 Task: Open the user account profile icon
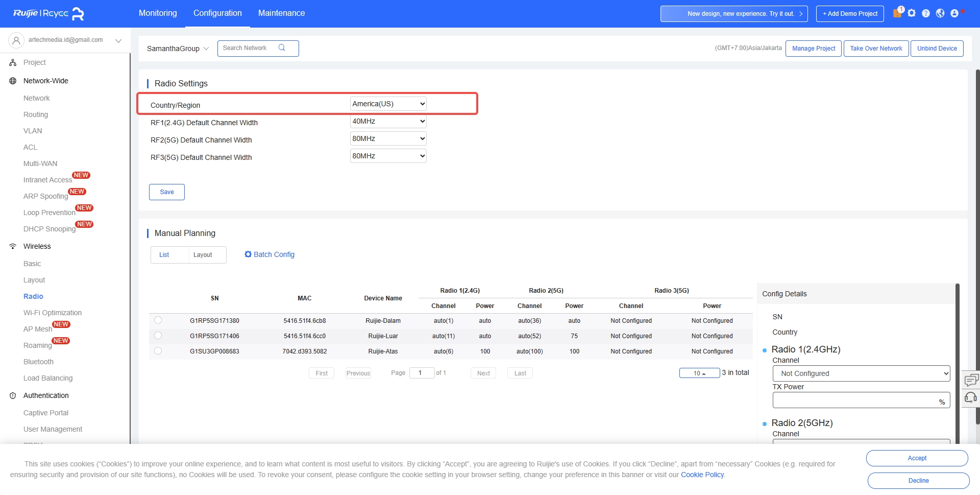click(954, 13)
